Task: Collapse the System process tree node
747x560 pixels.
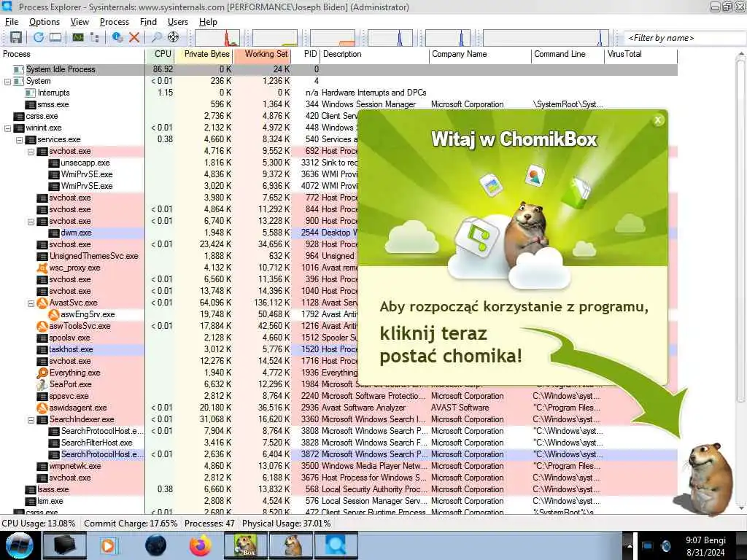Action: 7,82
